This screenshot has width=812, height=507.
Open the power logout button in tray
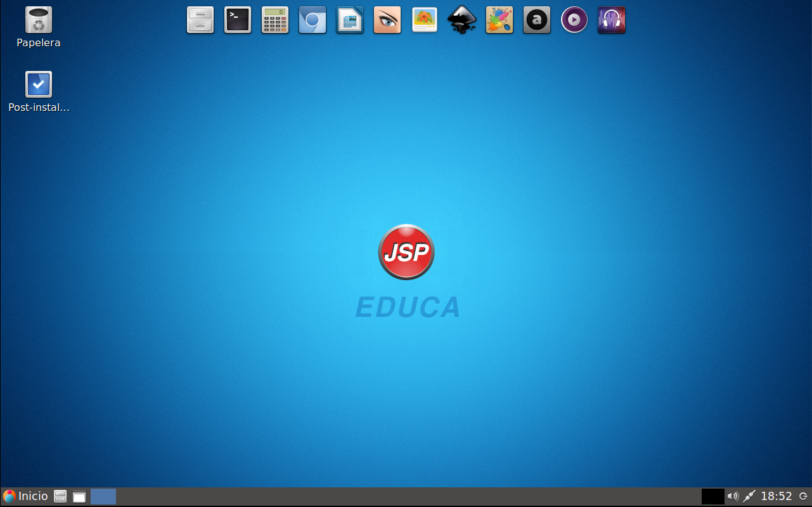[803, 496]
